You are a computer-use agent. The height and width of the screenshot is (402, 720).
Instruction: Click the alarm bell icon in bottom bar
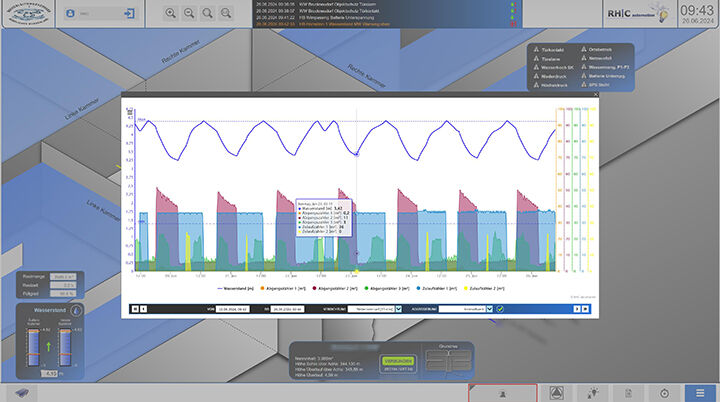pos(557,393)
